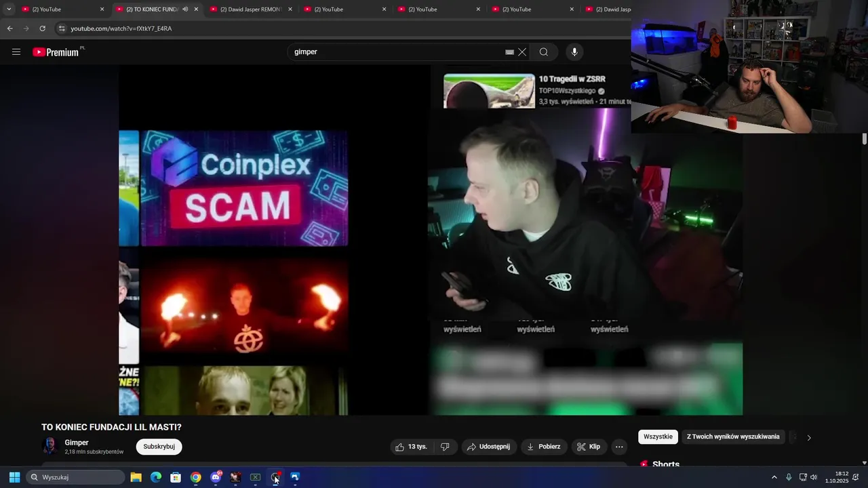
Task: Subscribe with the Subskrybuj button
Action: pyautogui.click(x=159, y=447)
